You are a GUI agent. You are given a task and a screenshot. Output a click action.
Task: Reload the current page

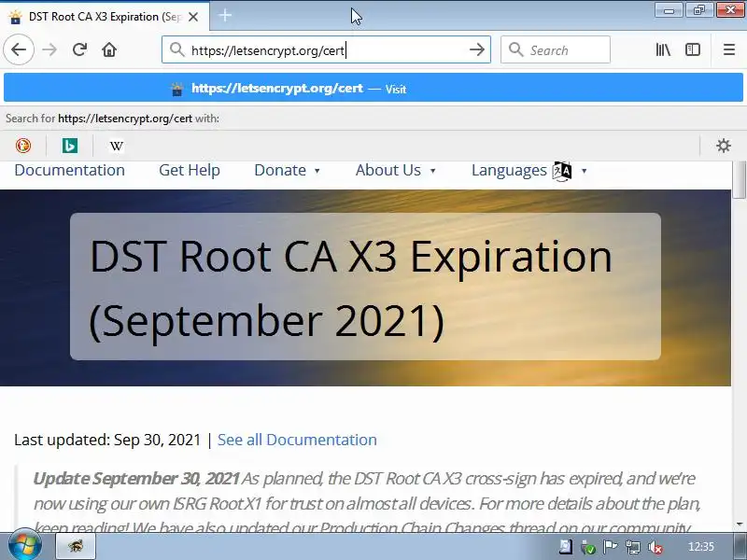pyautogui.click(x=79, y=49)
